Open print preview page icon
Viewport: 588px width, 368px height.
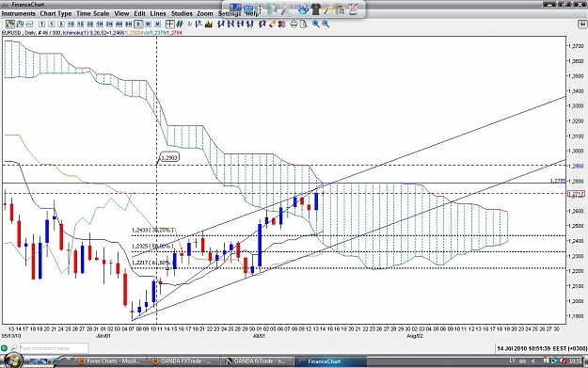(x=303, y=24)
